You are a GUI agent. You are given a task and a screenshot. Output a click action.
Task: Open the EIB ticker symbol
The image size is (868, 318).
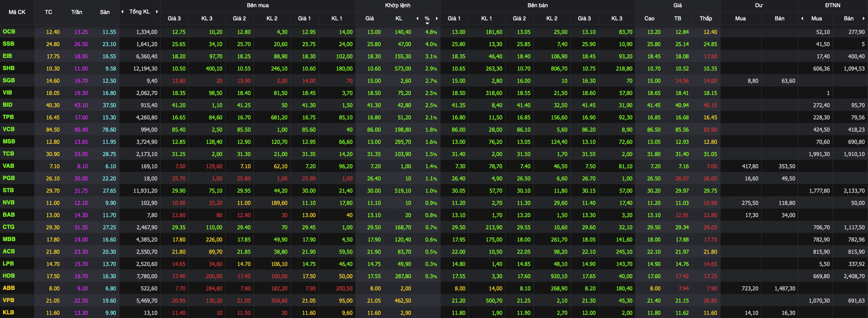[8, 56]
